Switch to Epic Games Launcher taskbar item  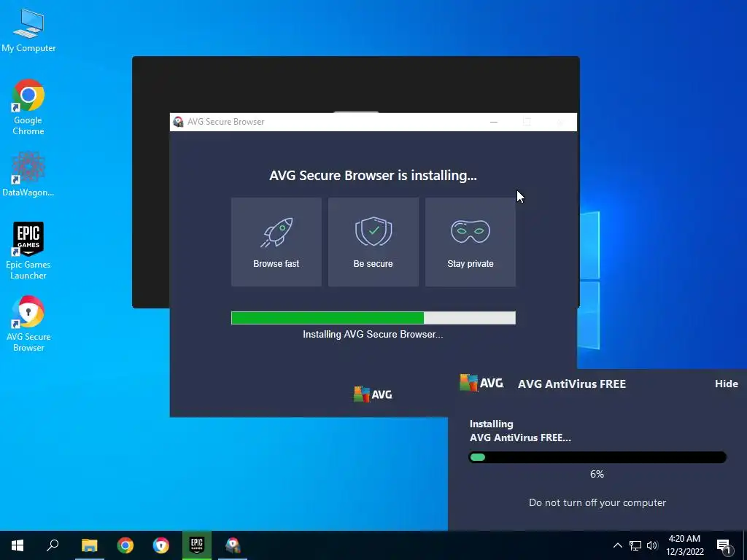point(197,545)
